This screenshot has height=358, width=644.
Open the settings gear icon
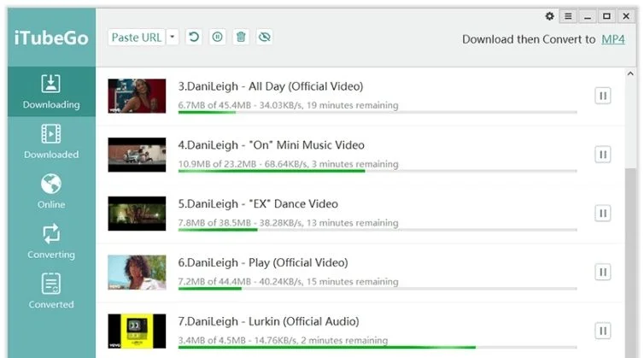[x=549, y=16]
